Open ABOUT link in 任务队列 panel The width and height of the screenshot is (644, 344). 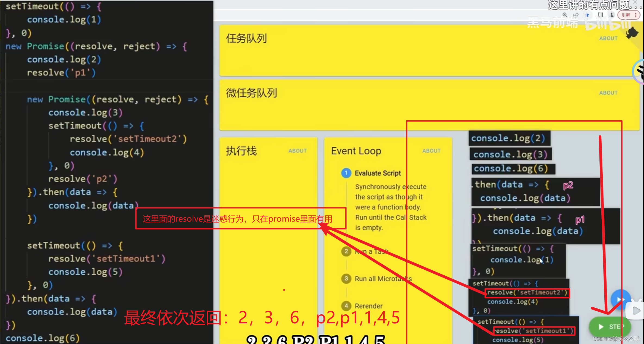608,38
